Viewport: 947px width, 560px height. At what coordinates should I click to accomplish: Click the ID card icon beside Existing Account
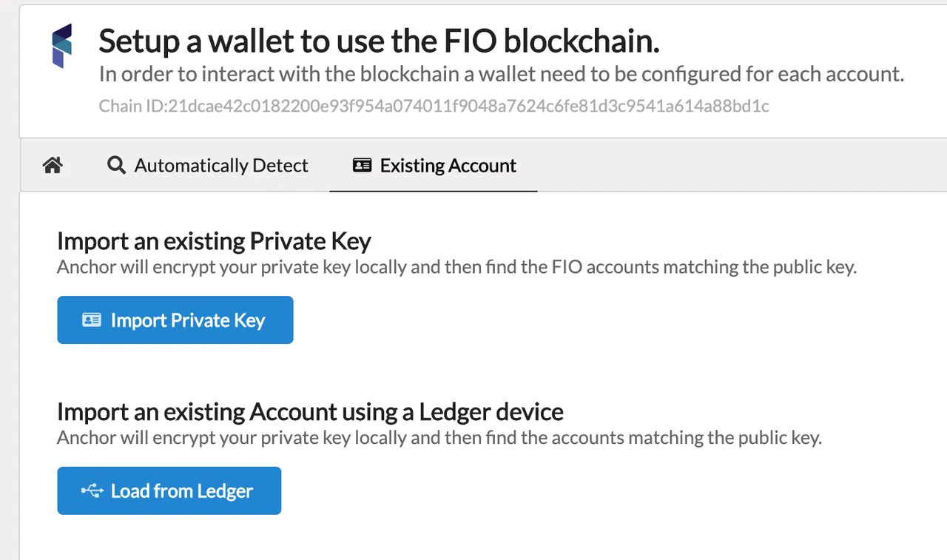(x=362, y=165)
